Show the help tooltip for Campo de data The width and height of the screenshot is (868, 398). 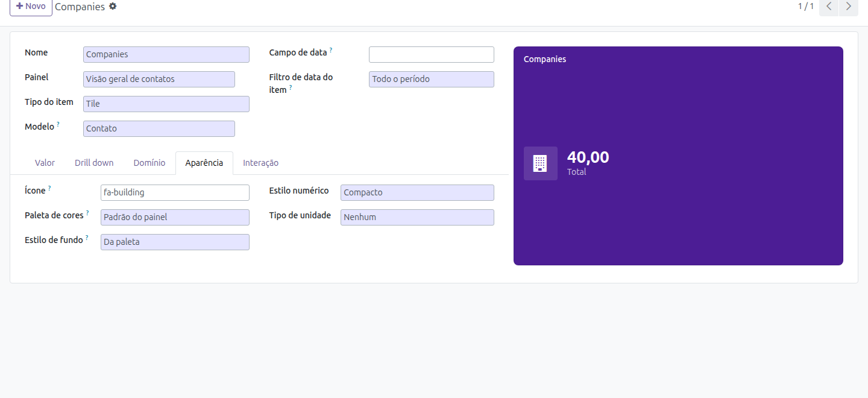click(x=331, y=50)
